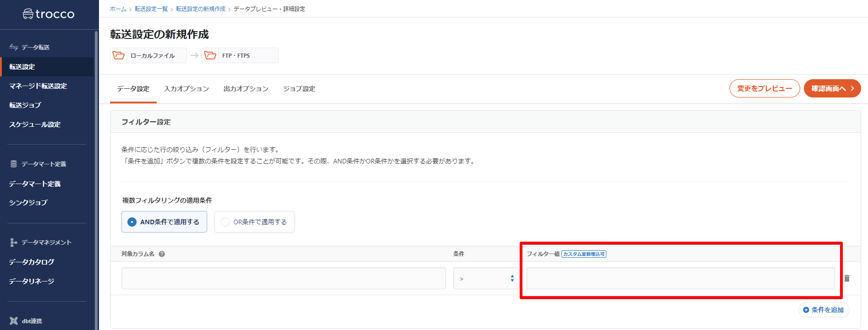The image size is (868, 330).
Task: Go to 転送設定一覧 breadcrumb link
Action: [151, 9]
